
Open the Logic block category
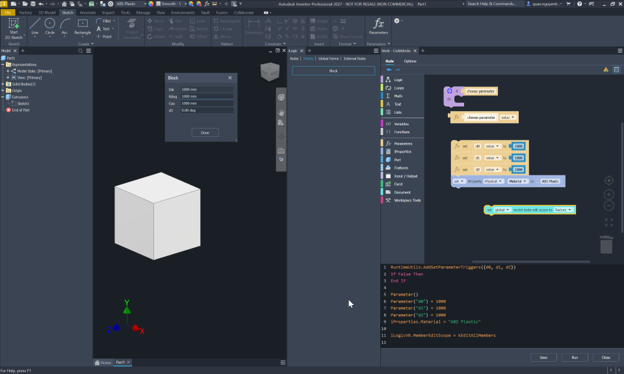click(402, 80)
